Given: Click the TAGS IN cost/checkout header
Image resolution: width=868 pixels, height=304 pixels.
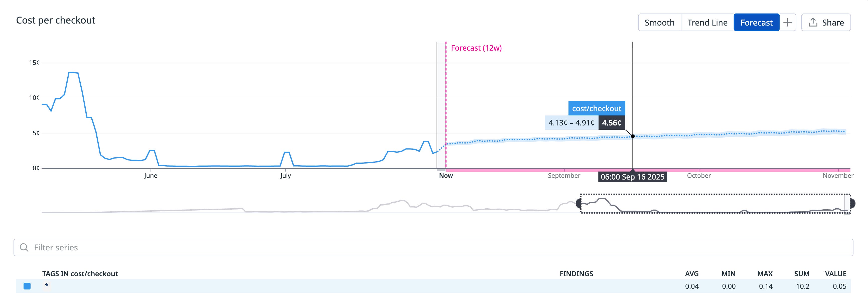Looking at the screenshot, I should (x=80, y=274).
